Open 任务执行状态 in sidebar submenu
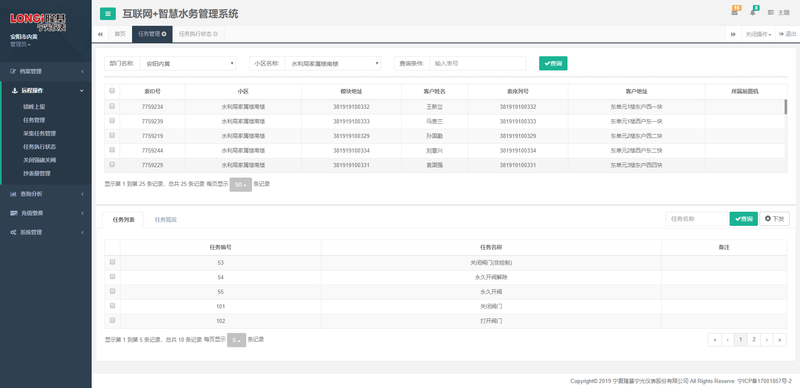The image size is (800, 388). tap(39, 147)
